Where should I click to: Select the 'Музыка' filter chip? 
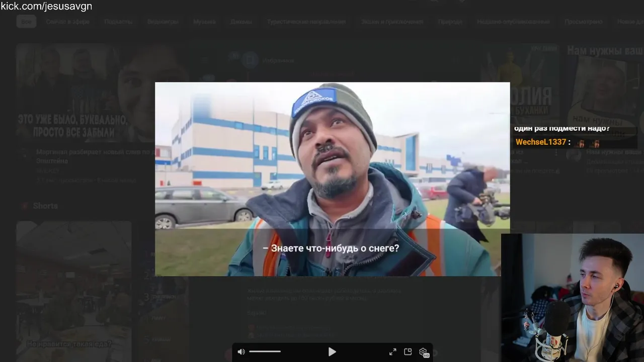coord(204,22)
